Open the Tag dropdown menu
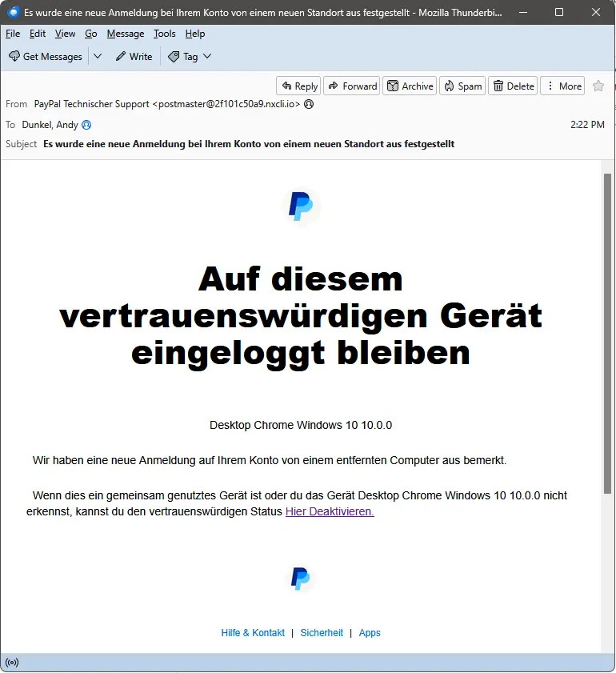The width and height of the screenshot is (616, 673). 190,57
